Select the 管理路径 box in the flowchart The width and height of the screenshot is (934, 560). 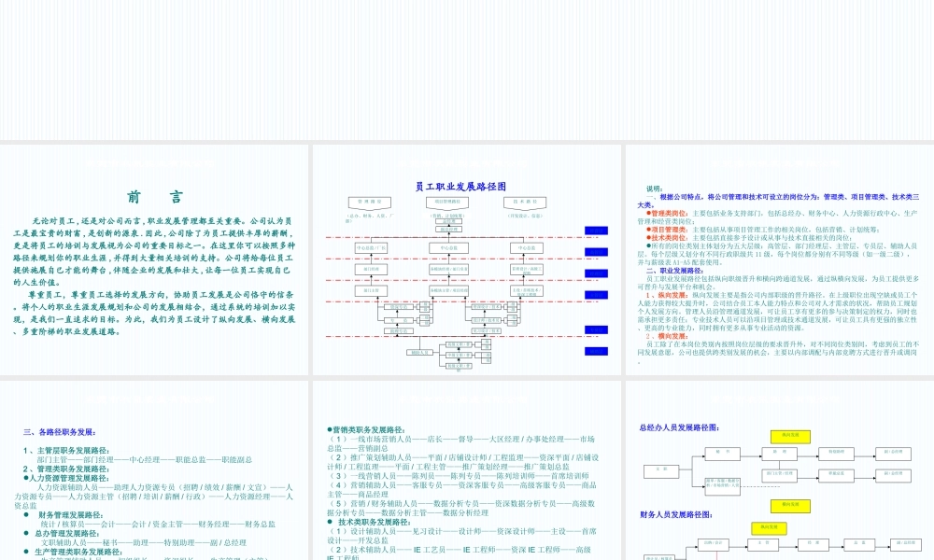click(371, 202)
